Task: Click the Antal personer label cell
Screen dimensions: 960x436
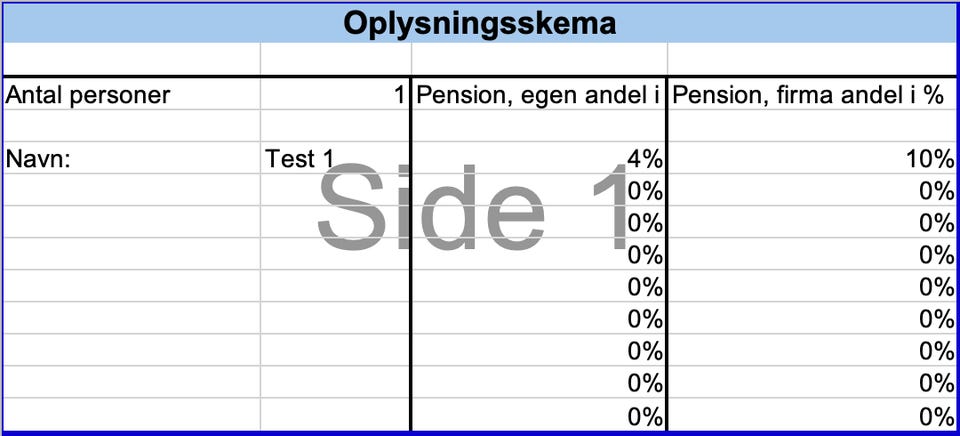Action: (130, 95)
